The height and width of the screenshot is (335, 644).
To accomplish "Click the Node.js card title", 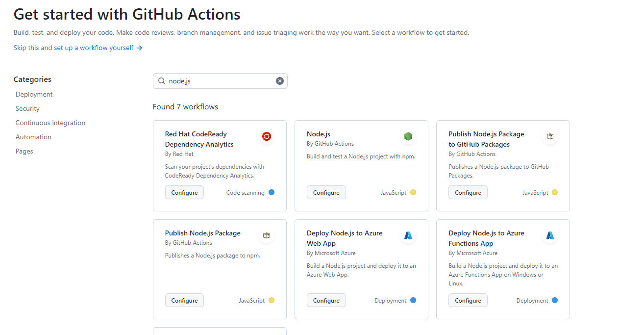I will [x=319, y=134].
